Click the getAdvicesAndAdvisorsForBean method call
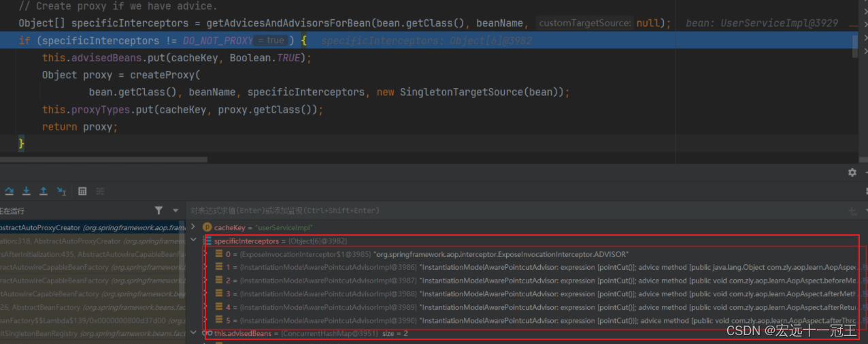 click(x=289, y=24)
